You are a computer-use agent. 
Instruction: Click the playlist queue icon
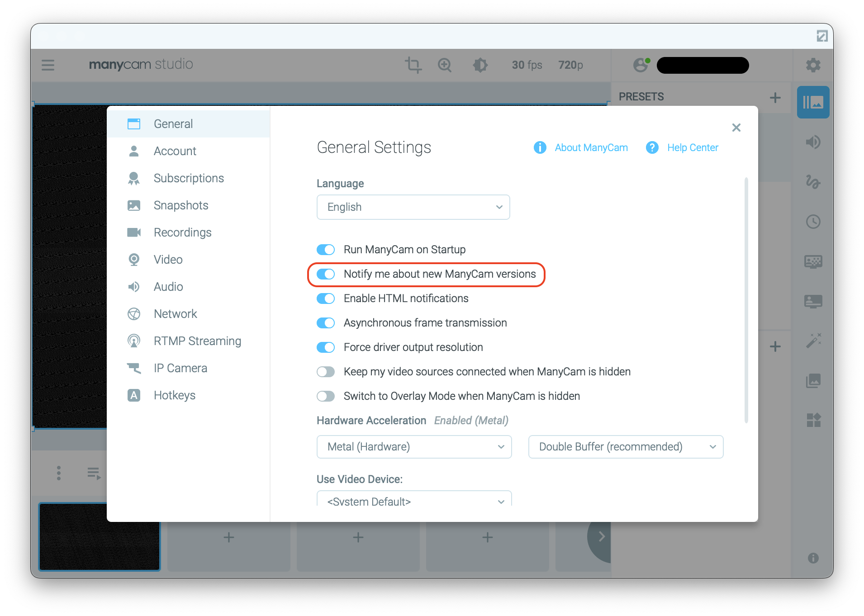(94, 473)
